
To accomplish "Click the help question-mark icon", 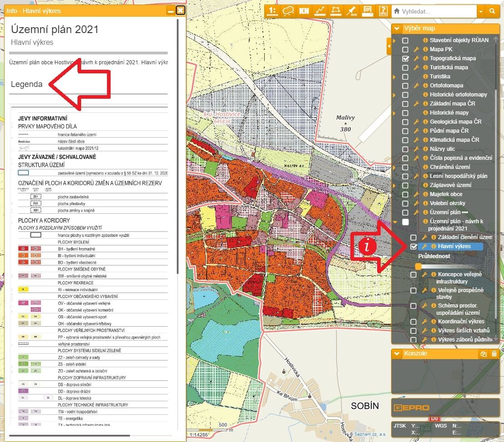I will point(383,11).
